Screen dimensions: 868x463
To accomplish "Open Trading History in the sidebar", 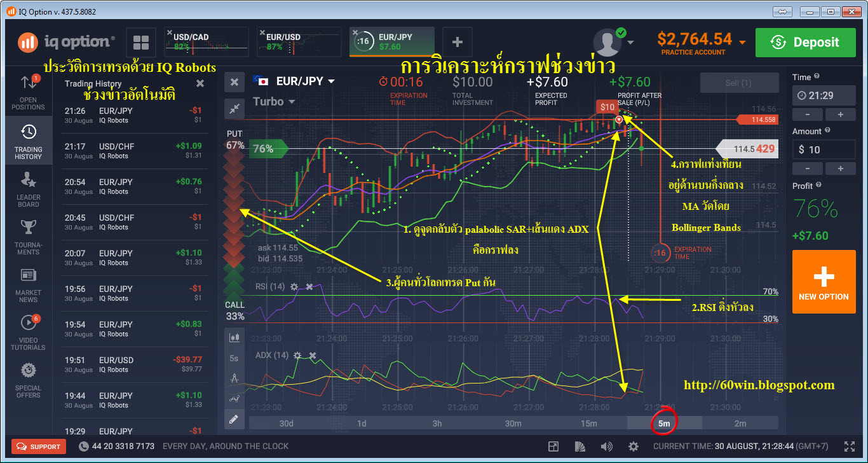I will pos(28,141).
